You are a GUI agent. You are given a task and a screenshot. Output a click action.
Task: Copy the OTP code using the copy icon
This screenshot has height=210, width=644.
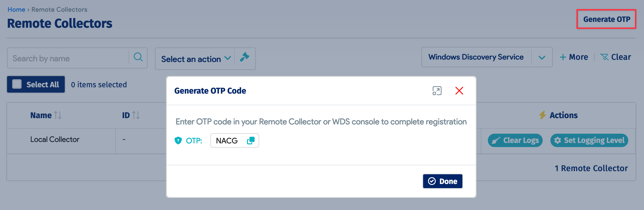[x=251, y=140]
